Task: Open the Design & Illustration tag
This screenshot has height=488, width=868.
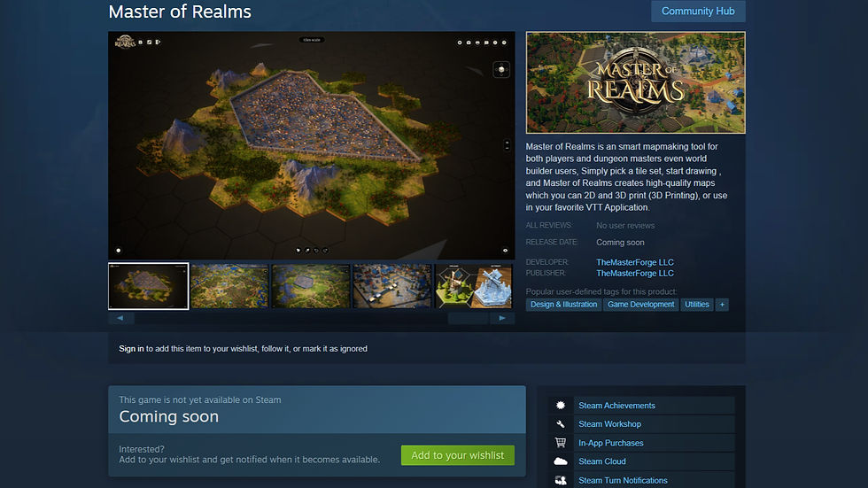Action: (x=563, y=305)
